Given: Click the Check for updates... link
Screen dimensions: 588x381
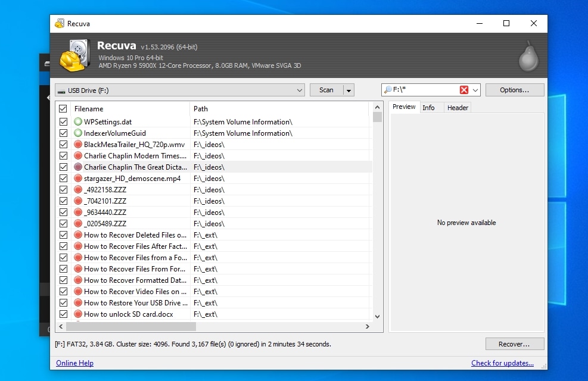Looking at the screenshot, I should click(x=502, y=363).
